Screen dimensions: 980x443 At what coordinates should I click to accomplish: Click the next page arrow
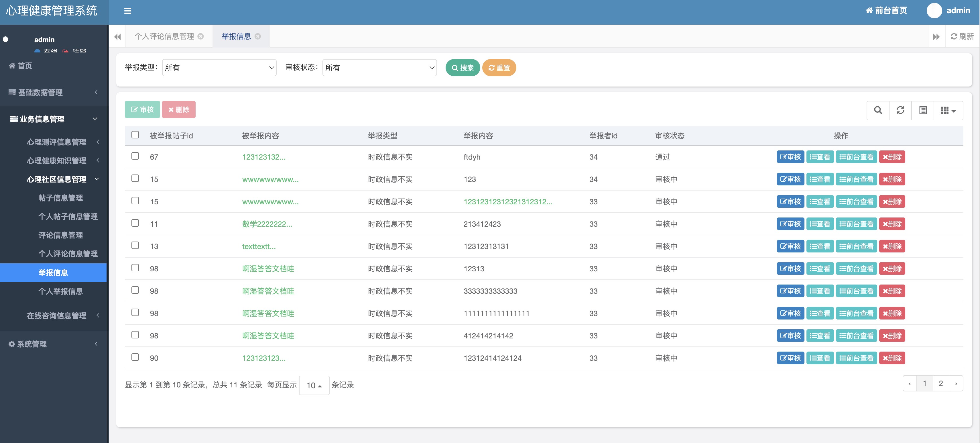tap(956, 383)
